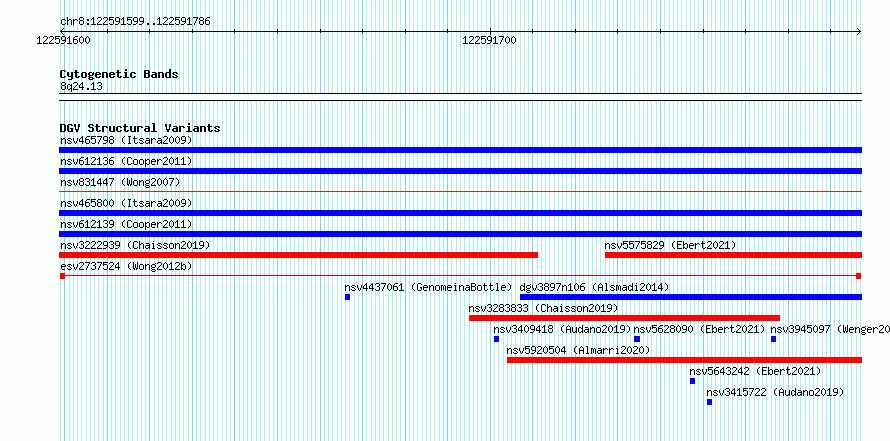Open nsv5643242 (Ebert2021) label

pyautogui.click(x=755, y=371)
